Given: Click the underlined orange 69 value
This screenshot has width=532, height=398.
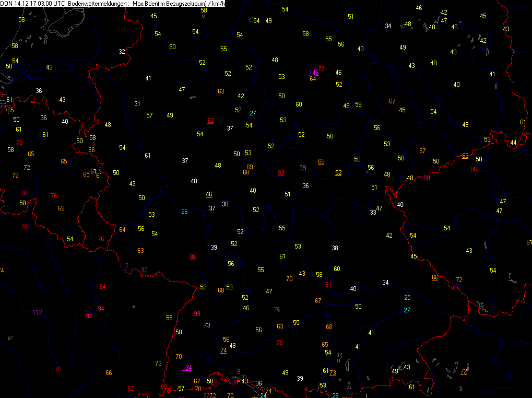Looking at the screenshot, I should click(x=321, y=161).
